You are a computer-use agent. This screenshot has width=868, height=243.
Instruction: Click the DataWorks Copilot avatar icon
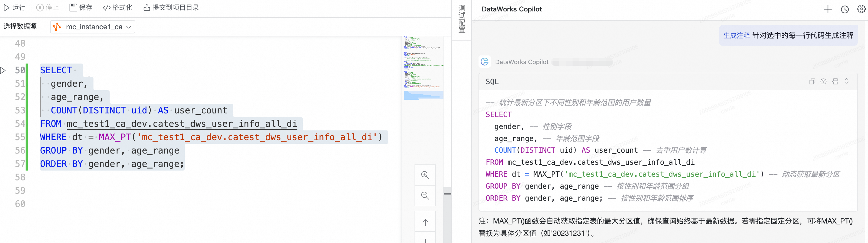point(485,62)
